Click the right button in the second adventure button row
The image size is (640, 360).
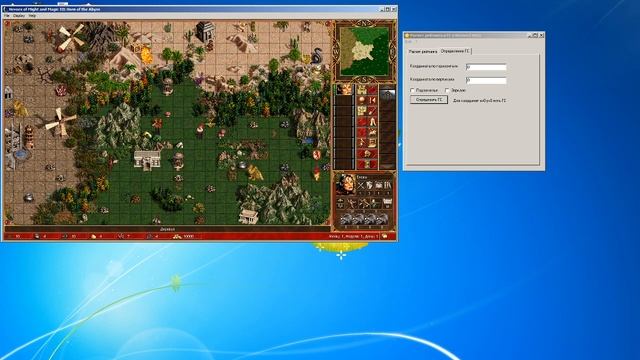point(372,100)
